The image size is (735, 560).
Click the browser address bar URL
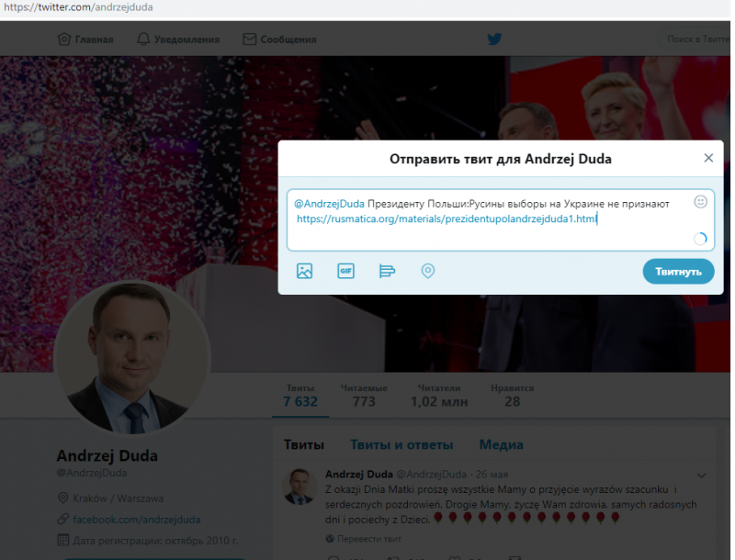pyautogui.click(x=78, y=7)
